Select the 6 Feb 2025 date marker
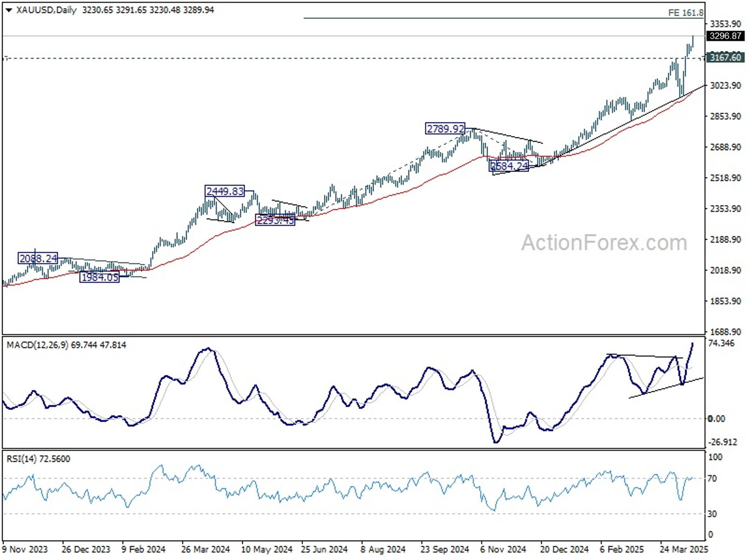 pos(622,549)
